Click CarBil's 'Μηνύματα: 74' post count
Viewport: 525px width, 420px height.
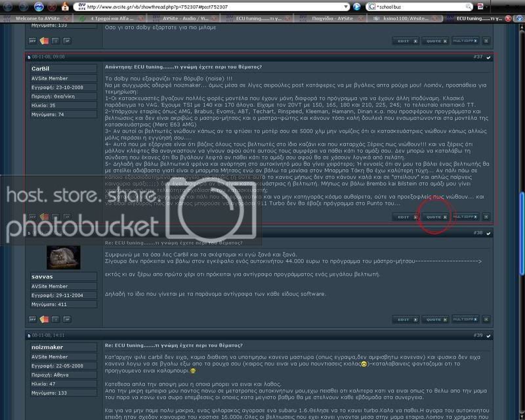[47, 115]
